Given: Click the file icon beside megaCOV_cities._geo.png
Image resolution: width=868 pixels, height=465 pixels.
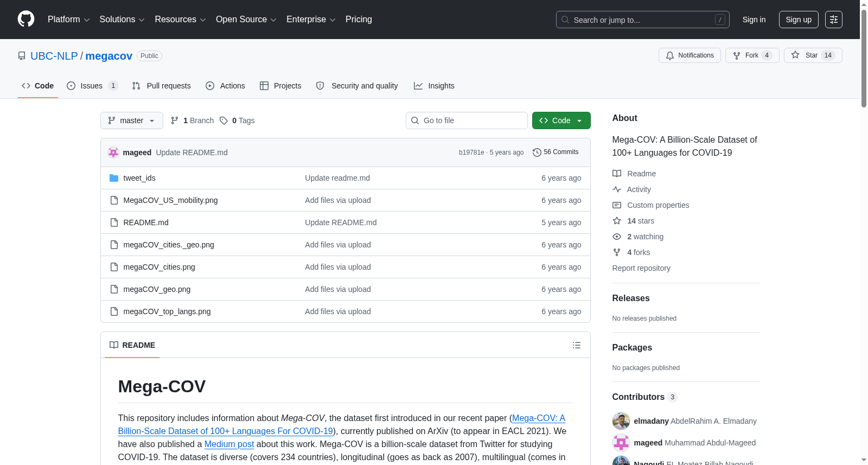Looking at the screenshot, I should click(114, 245).
